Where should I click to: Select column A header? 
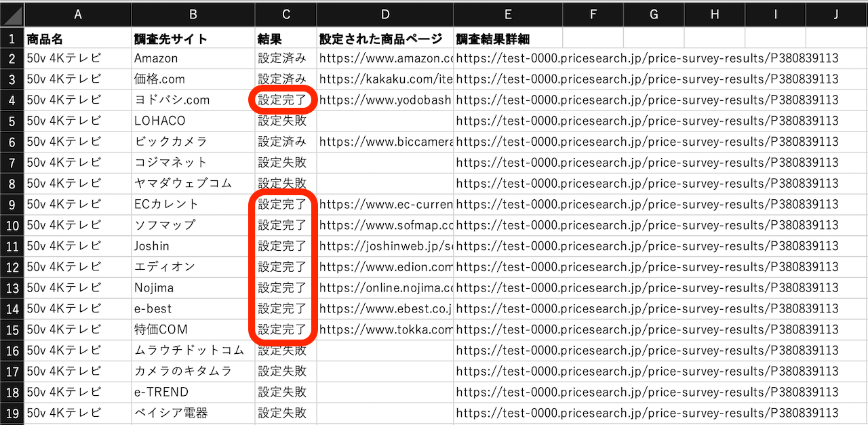(78, 14)
